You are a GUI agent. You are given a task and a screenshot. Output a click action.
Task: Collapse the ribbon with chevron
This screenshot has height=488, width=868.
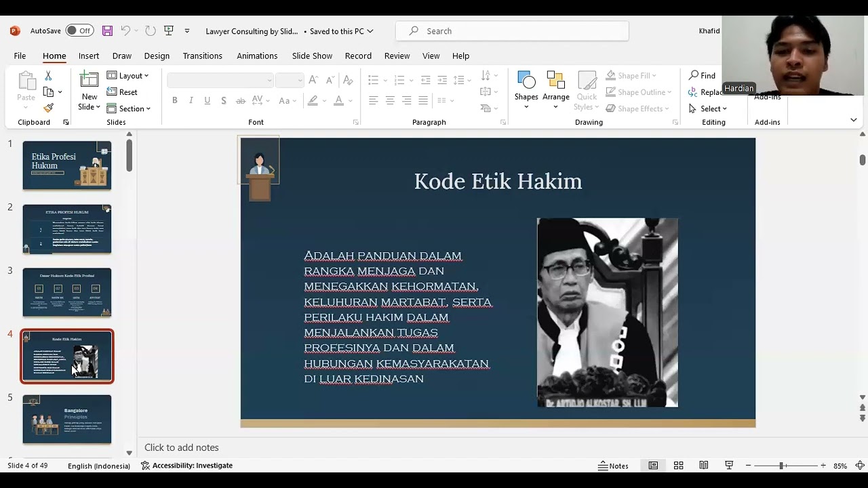[853, 120]
